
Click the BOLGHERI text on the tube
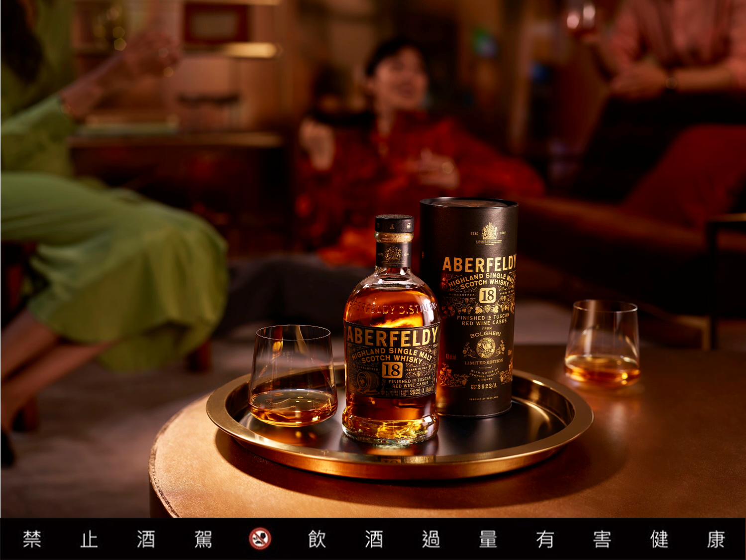pyautogui.click(x=485, y=335)
